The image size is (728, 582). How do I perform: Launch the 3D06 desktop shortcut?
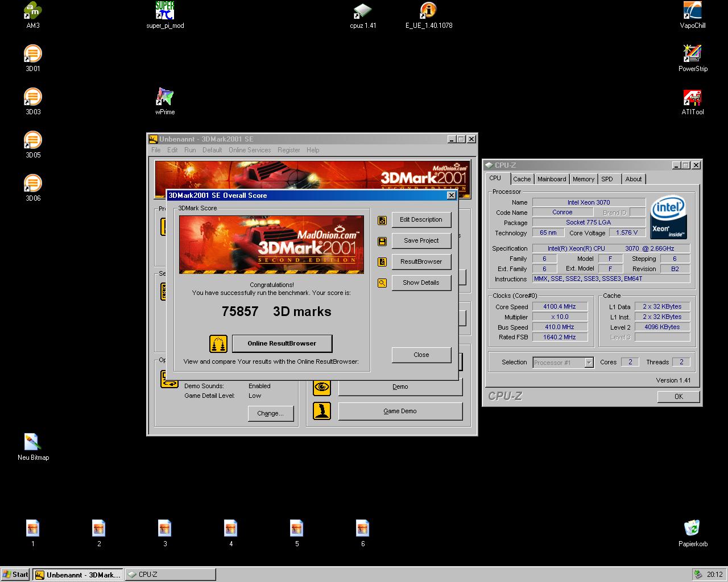click(x=33, y=184)
